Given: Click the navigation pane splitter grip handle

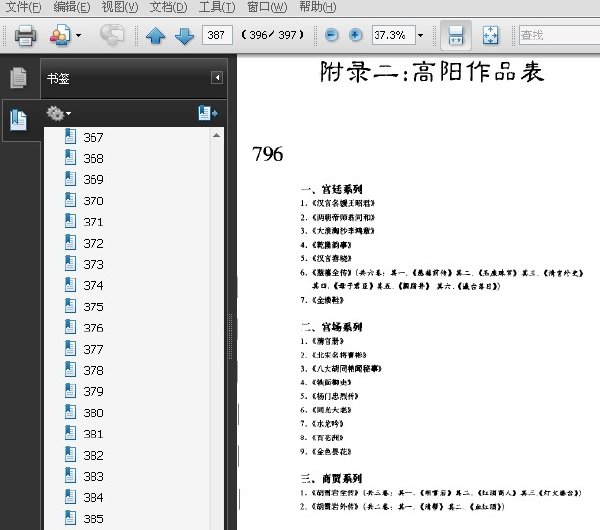Looking at the screenshot, I should 230,336.
